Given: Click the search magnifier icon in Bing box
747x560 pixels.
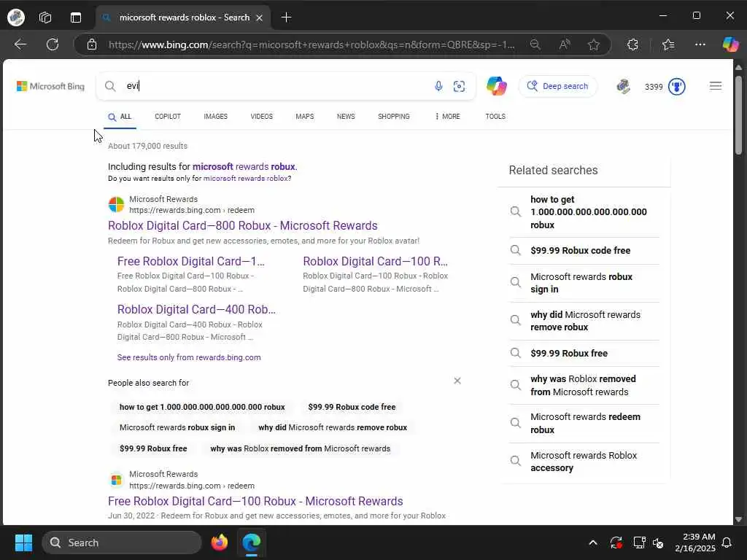Looking at the screenshot, I should pyautogui.click(x=110, y=86).
